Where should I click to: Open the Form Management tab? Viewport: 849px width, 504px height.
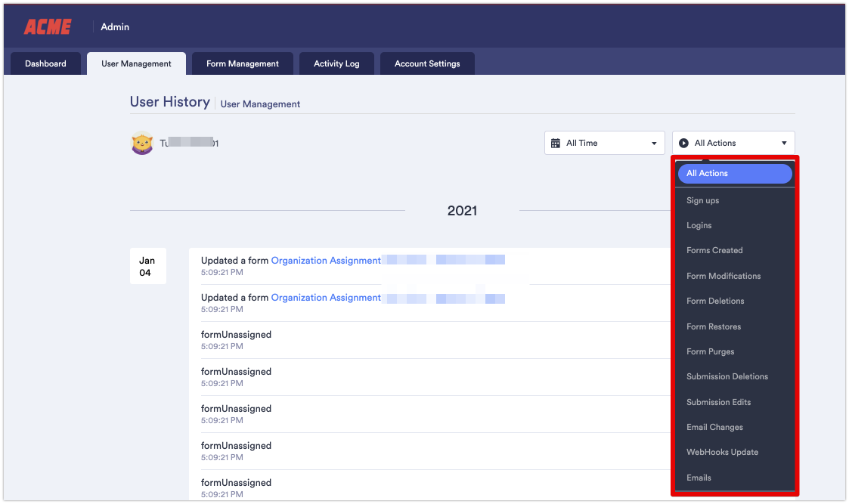pos(243,63)
